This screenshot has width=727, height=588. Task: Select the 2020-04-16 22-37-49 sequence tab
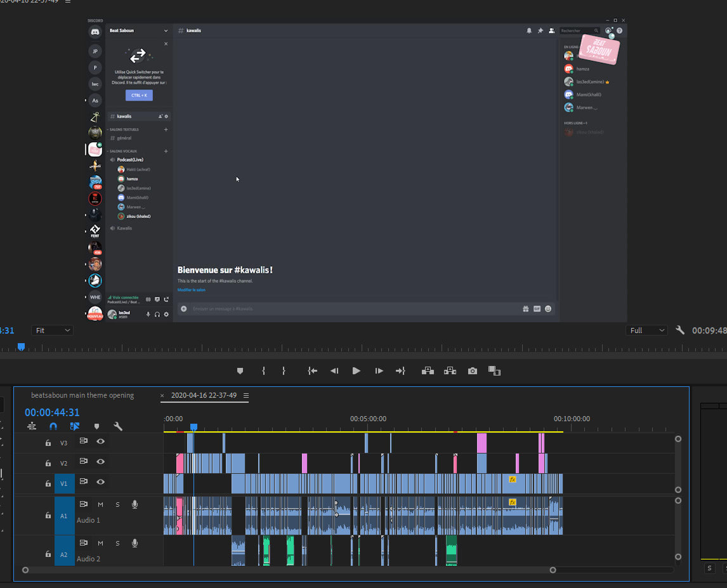[204, 396]
